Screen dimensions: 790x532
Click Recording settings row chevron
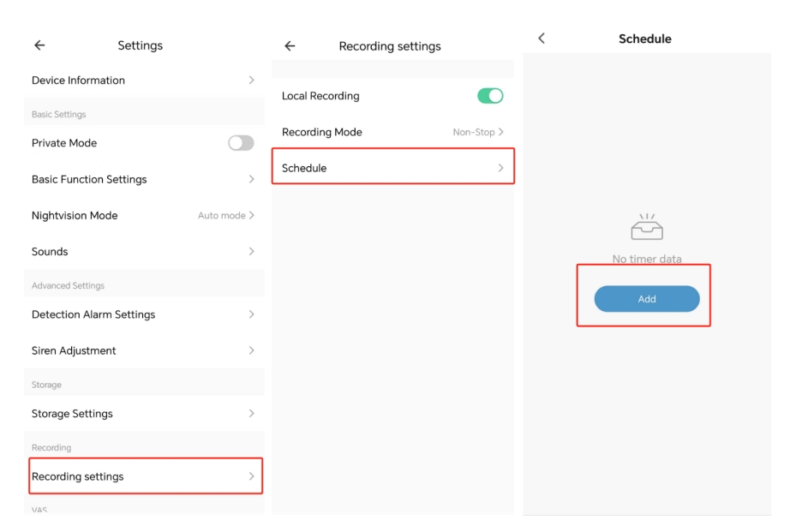point(251,476)
